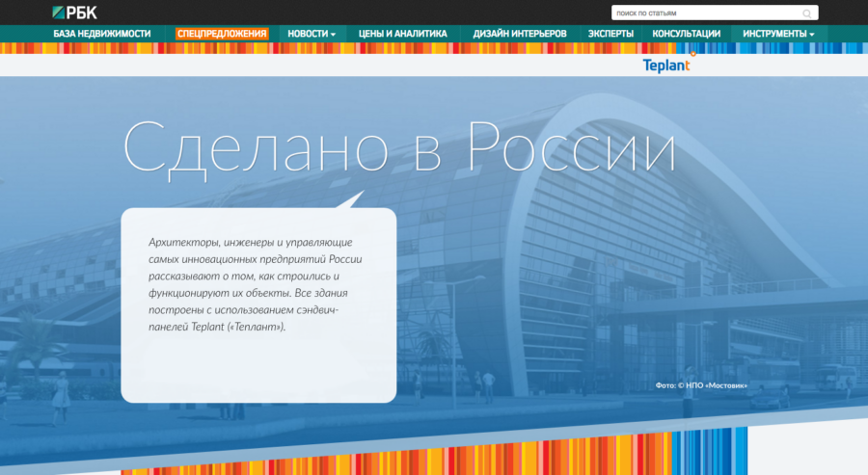This screenshot has width=868, height=475.
Task: Click the 'Фото: © НПО «Мостовик»' credit
Action: (701, 385)
